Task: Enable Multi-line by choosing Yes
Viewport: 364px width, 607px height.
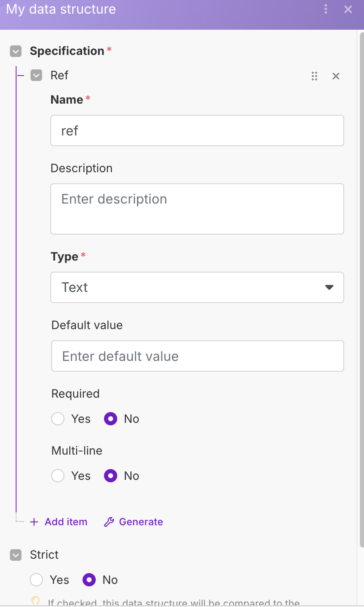Action: point(58,476)
